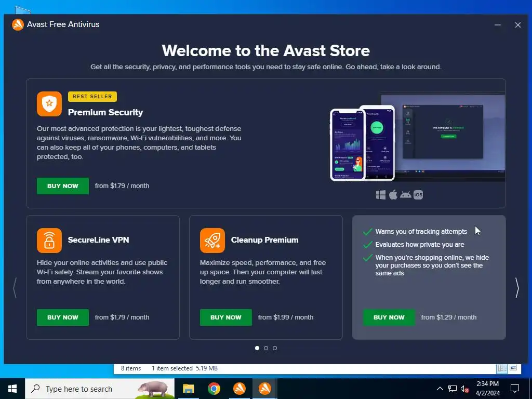Click the first Avast taskbar icon
The width and height of the screenshot is (532, 399).
coord(239,389)
